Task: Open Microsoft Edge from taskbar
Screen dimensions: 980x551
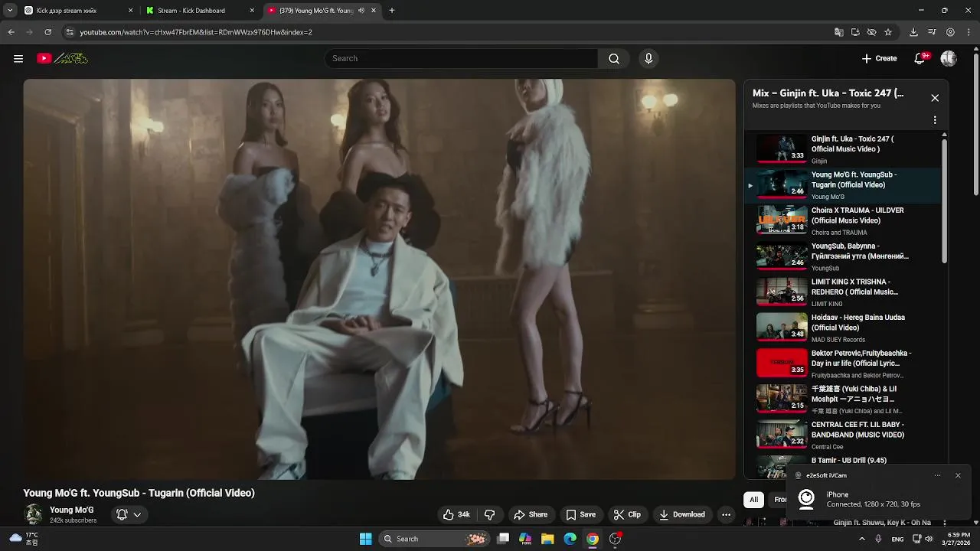Action: click(x=570, y=539)
